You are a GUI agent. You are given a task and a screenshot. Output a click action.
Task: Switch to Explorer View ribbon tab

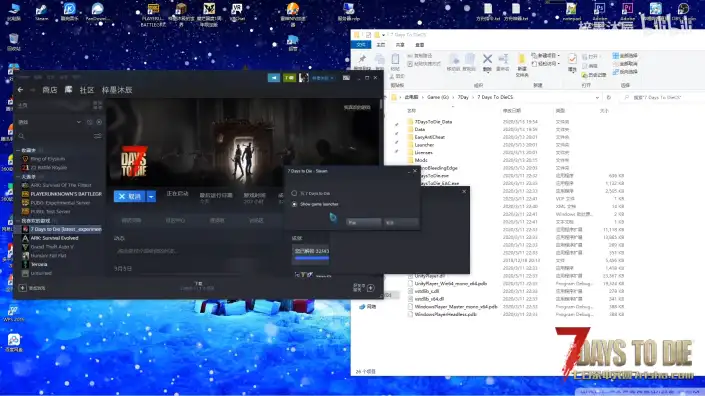coord(419,44)
